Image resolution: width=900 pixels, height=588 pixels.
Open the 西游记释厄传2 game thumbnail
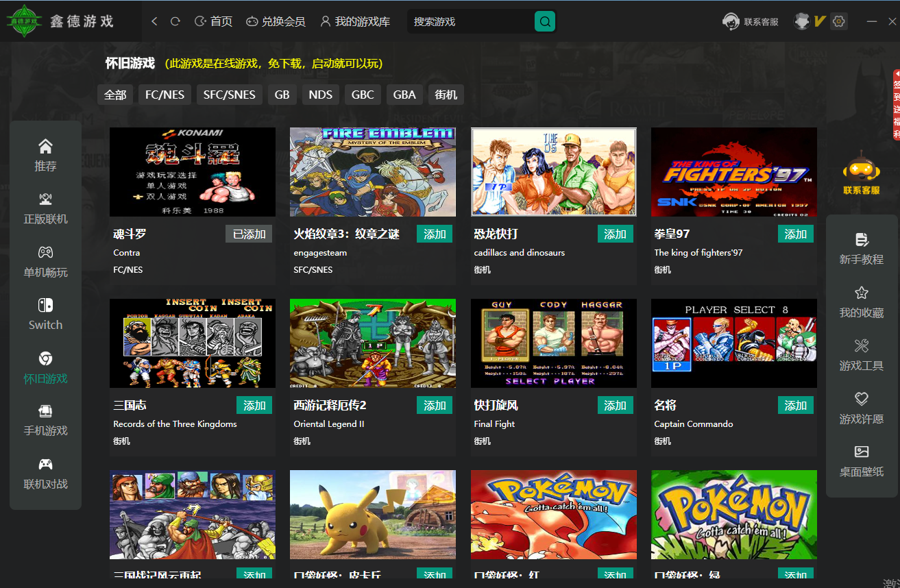tap(373, 343)
